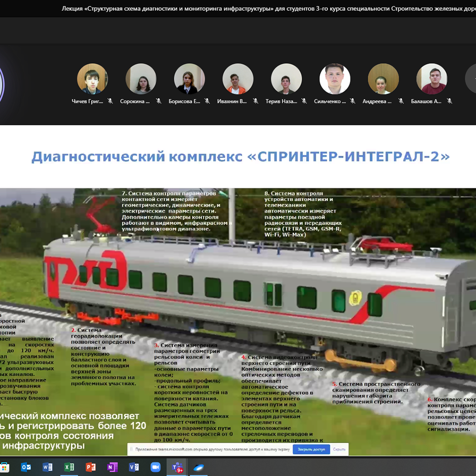Image resolution: width=476 pixels, height=476 pixels.
Task: Select participant avatar of Сорокина
Action: pyautogui.click(x=141, y=79)
